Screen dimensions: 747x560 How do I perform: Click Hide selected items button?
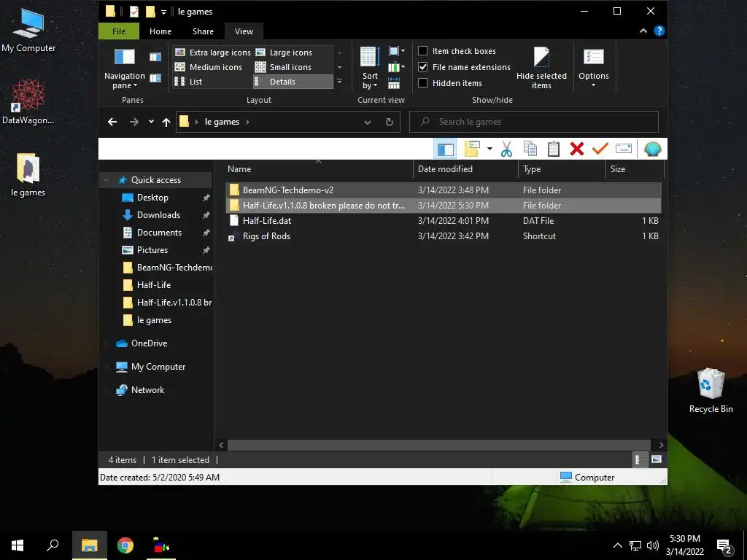pyautogui.click(x=541, y=68)
